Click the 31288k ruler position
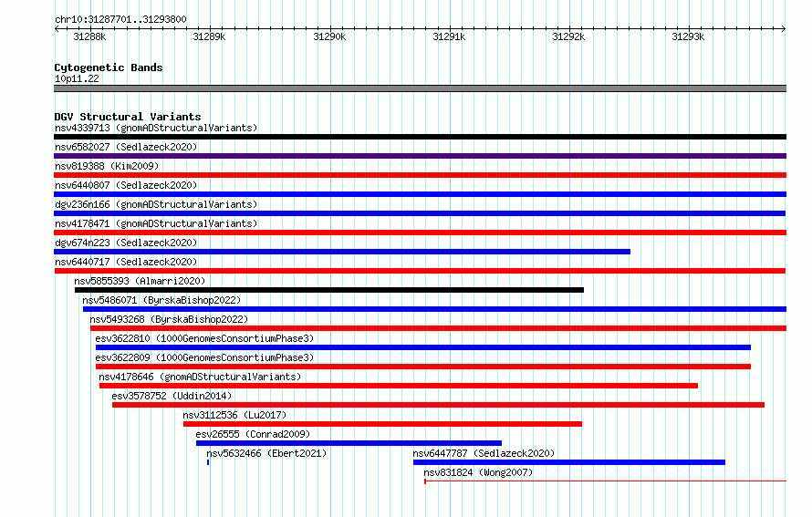This screenshot has height=517, width=812. pos(89,36)
